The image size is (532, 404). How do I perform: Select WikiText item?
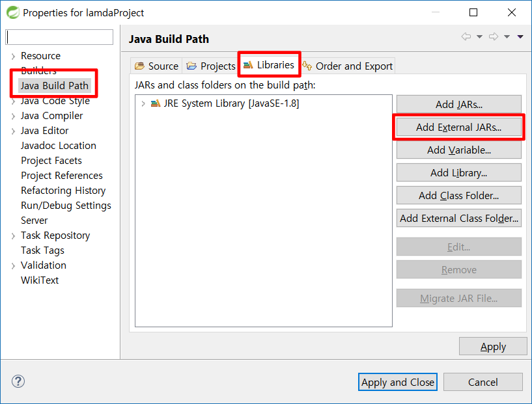(40, 280)
